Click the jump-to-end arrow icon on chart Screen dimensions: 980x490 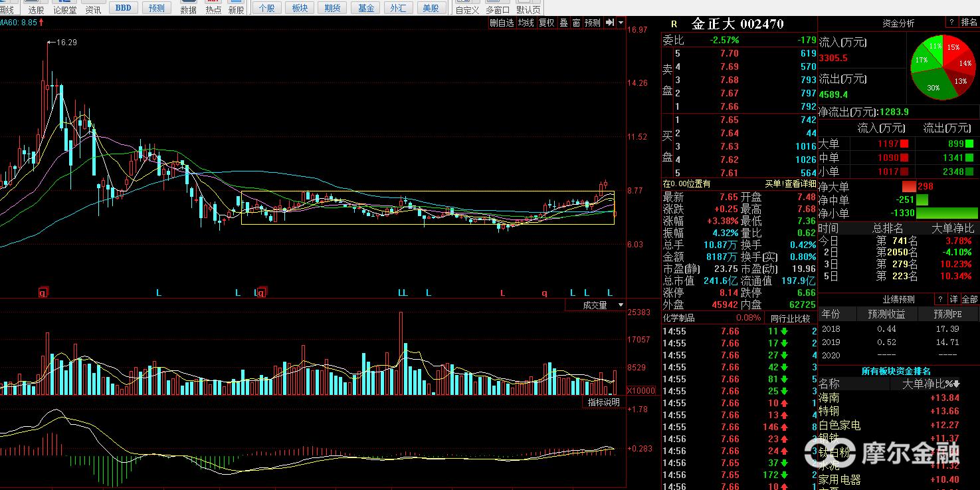[x=610, y=23]
